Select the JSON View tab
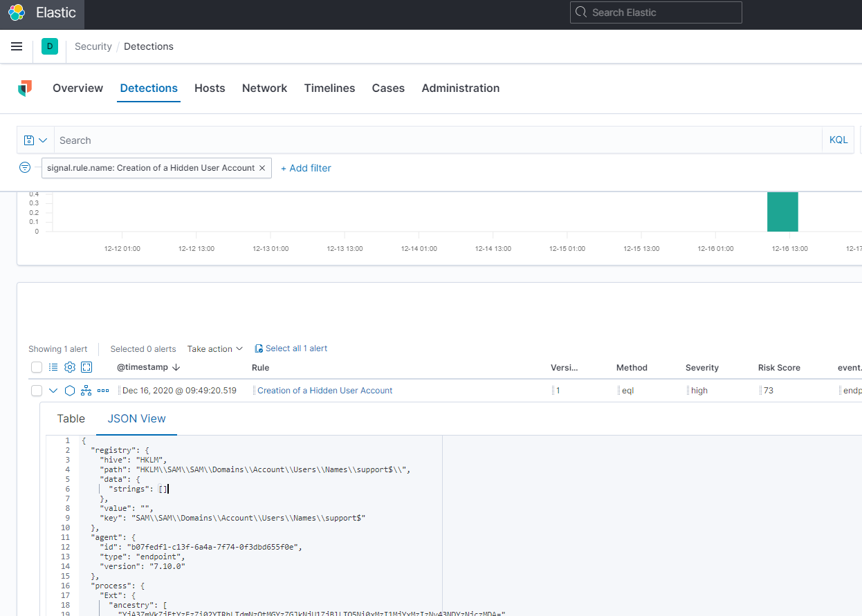 [137, 418]
